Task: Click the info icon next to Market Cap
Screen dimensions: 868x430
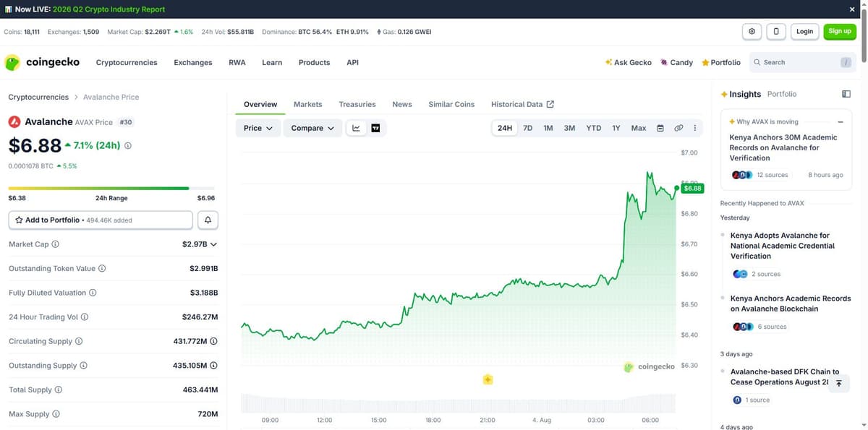Action: coord(56,244)
